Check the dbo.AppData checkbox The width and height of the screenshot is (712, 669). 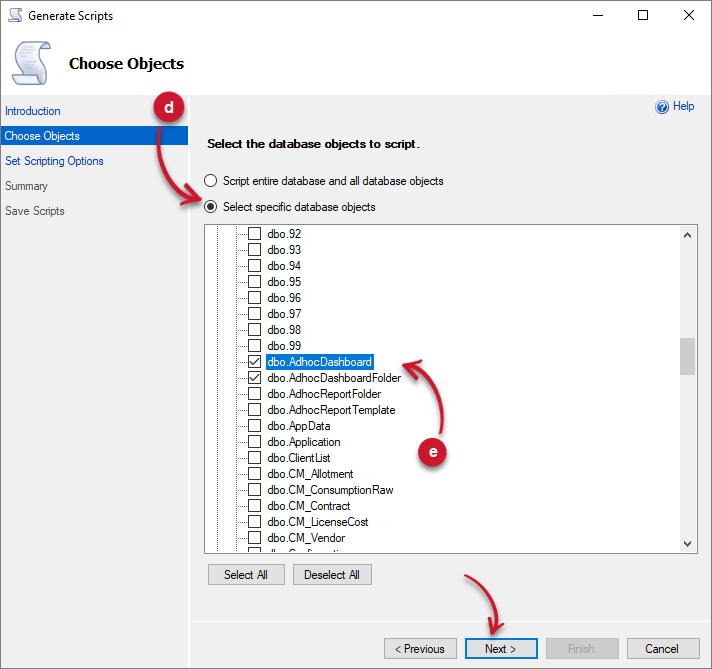pos(254,426)
